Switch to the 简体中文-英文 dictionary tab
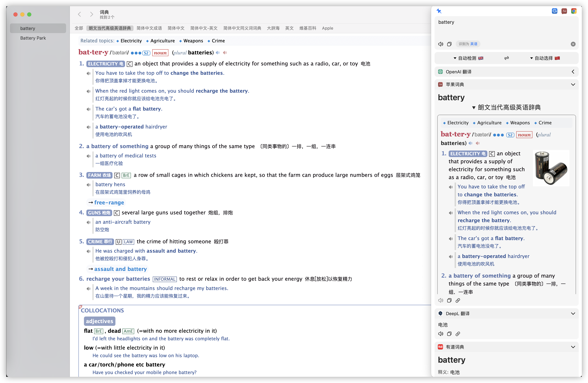The width and height of the screenshot is (588, 383). (204, 28)
